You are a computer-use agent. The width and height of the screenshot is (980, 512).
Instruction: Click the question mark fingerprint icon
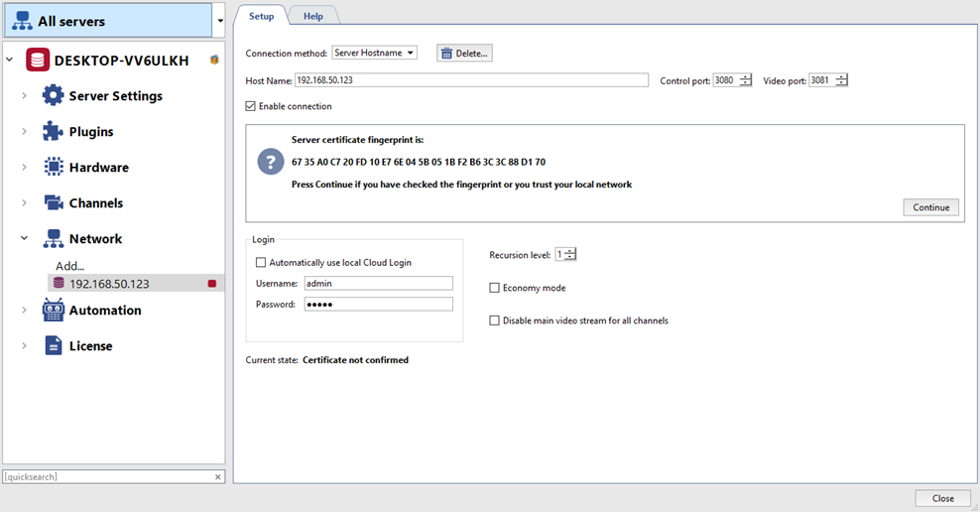pyautogui.click(x=270, y=162)
